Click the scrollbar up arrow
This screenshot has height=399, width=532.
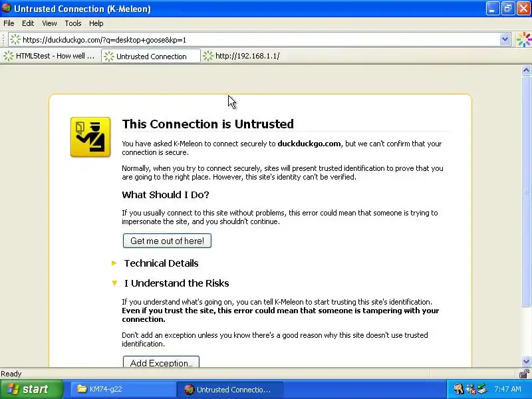click(x=526, y=70)
